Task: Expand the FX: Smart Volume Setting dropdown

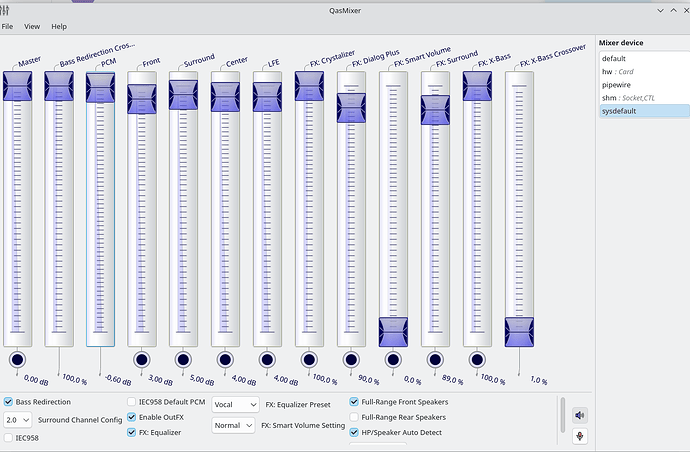Action: click(x=234, y=425)
